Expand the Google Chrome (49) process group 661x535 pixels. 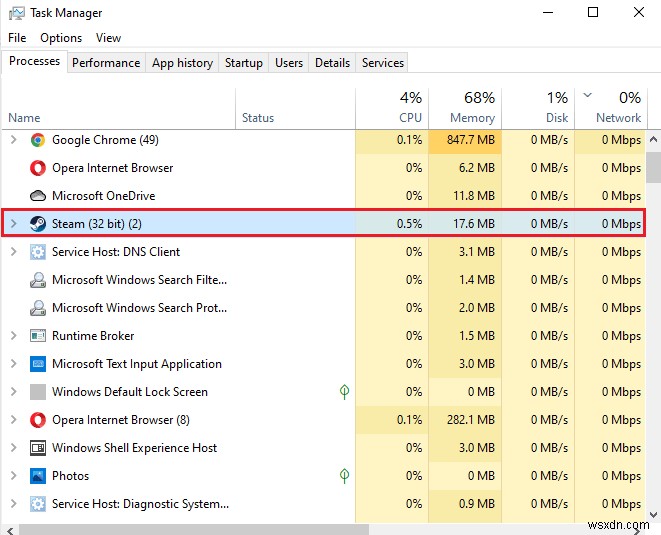(x=13, y=140)
